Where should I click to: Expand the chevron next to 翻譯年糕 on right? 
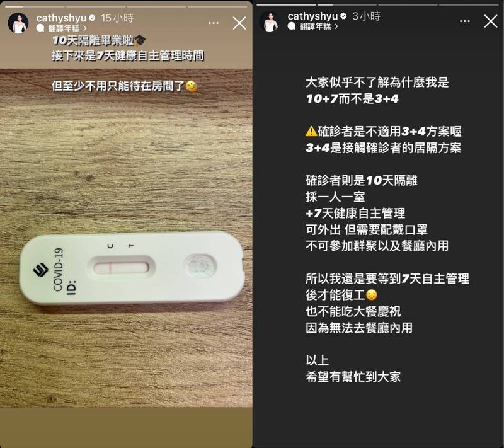pos(336,26)
